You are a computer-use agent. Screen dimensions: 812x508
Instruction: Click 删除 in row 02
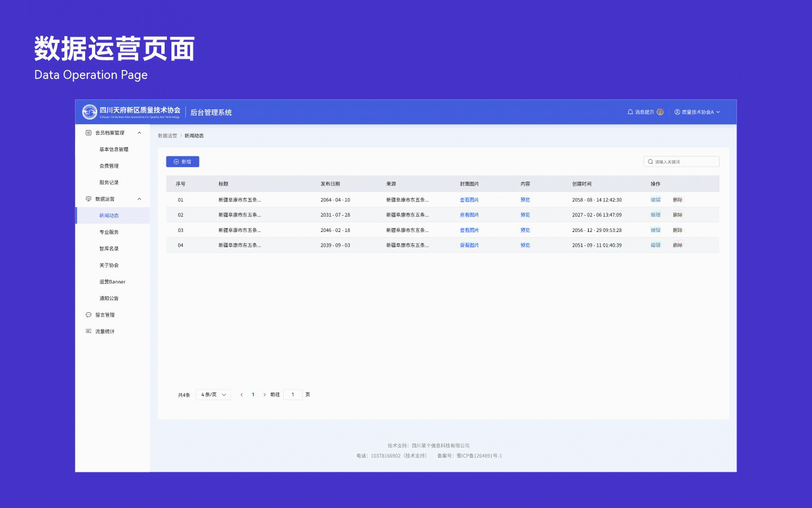[x=678, y=215]
